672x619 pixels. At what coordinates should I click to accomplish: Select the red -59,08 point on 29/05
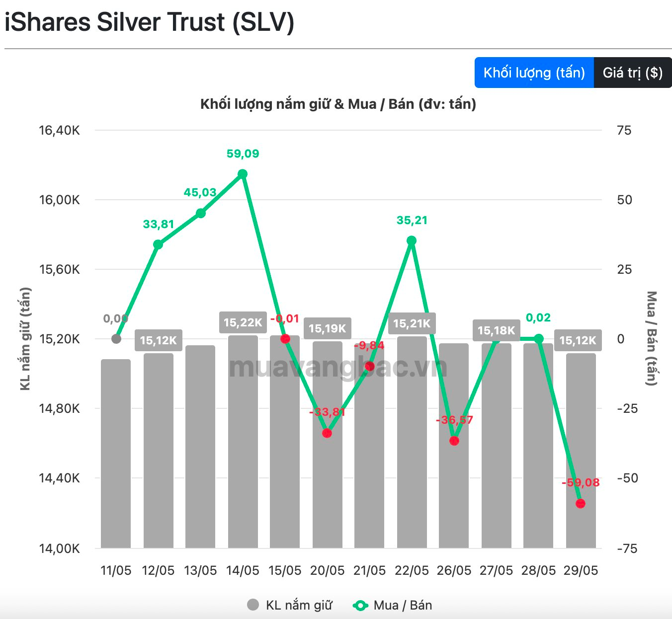(x=581, y=503)
